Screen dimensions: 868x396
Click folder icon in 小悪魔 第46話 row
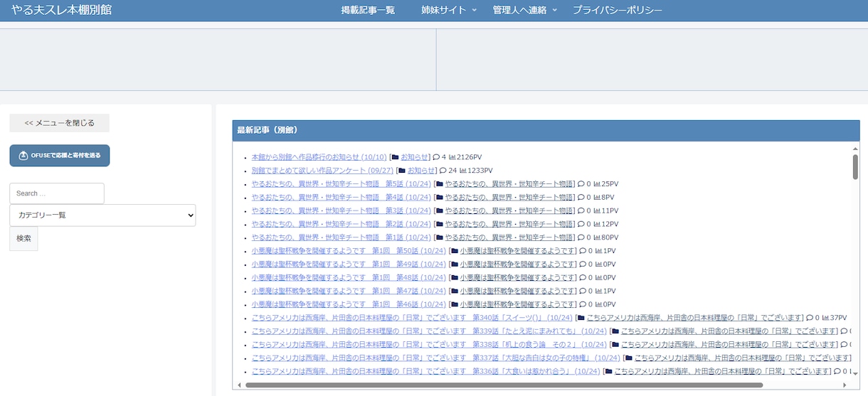pyautogui.click(x=454, y=304)
